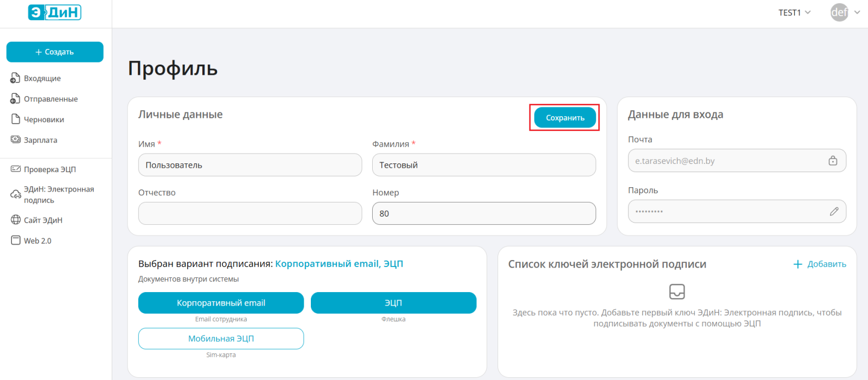Viewport: 868px width, 380px height.
Task: Open the TEST1 organization dropdown
Action: click(794, 12)
